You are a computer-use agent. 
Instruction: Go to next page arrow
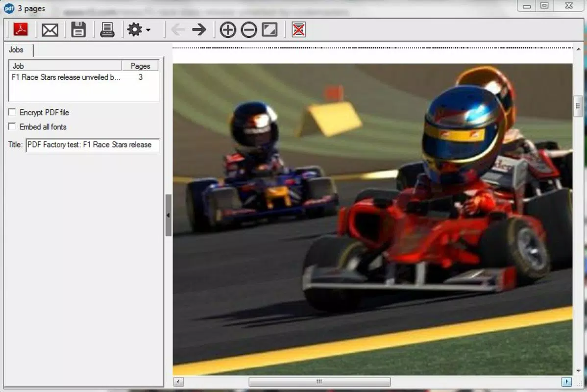tap(199, 29)
